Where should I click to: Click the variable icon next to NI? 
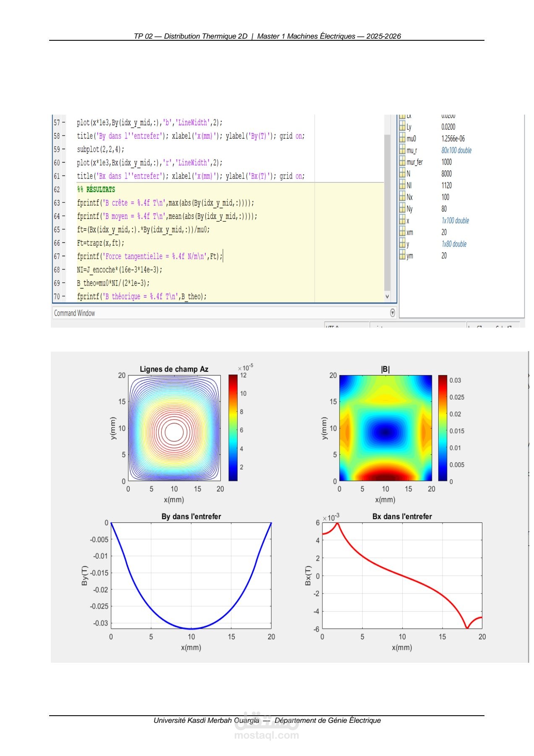coord(402,185)
